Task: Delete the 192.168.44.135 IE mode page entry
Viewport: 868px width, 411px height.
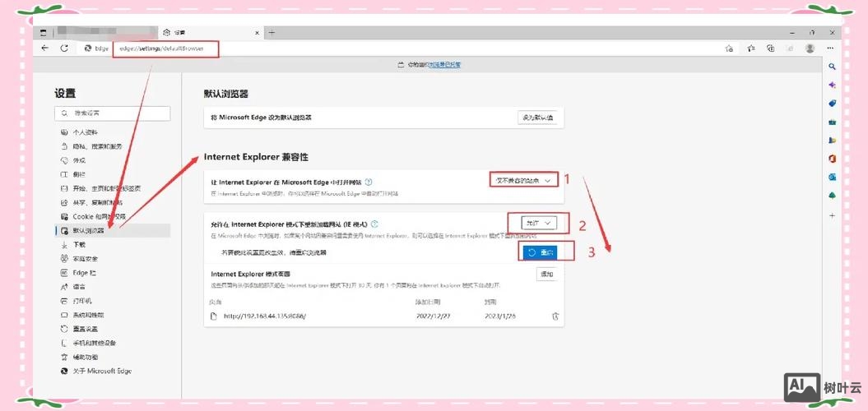Action: (555, 316)
